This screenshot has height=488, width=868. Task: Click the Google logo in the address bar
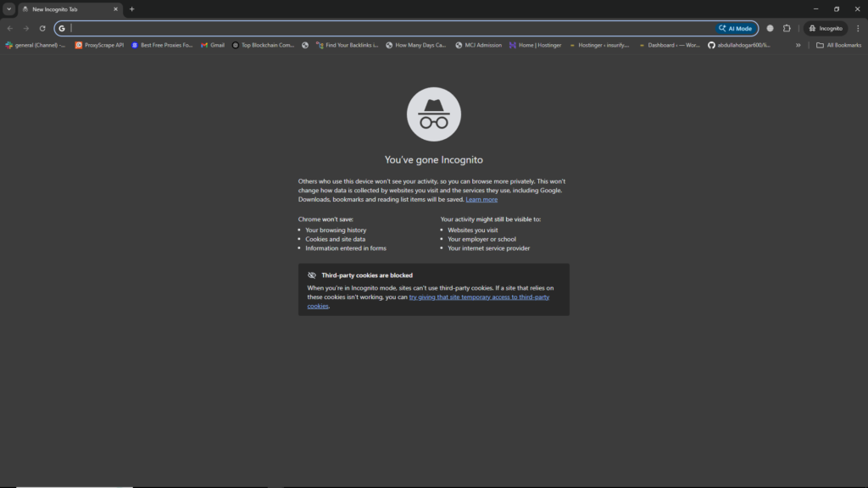60,28
